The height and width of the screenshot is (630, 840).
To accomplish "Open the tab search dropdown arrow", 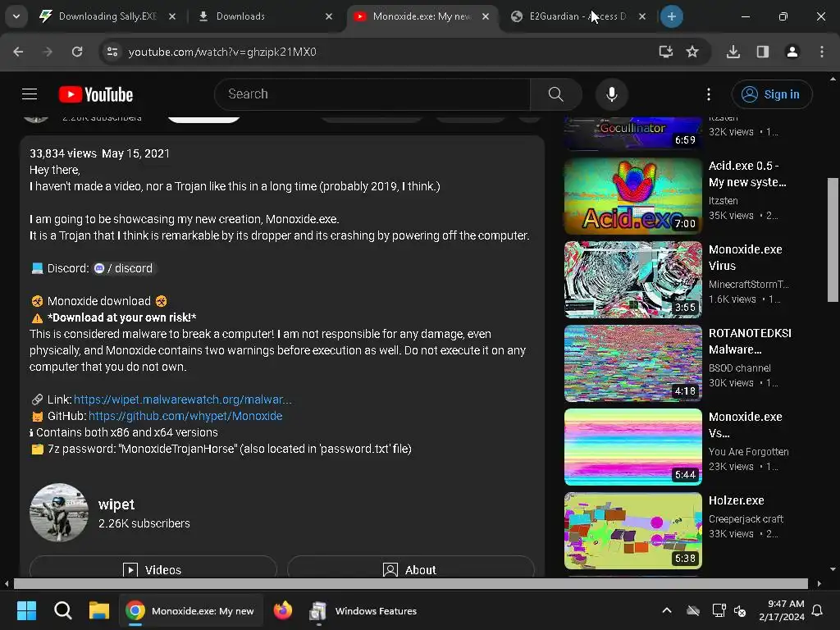I will [16, 16].
